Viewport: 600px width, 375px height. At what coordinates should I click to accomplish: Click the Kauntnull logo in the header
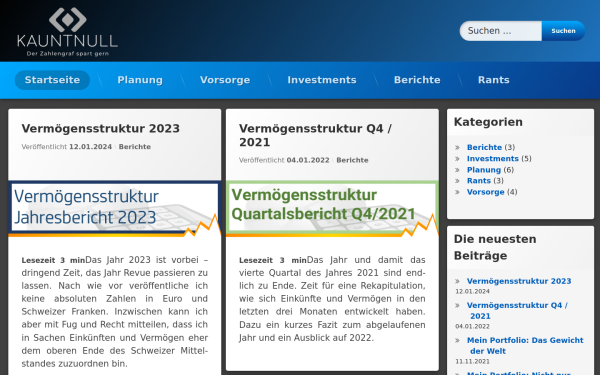(67, 31)
